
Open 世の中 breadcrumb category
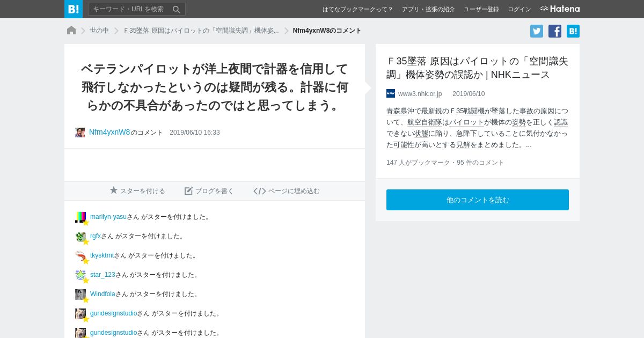pos(99,31)
